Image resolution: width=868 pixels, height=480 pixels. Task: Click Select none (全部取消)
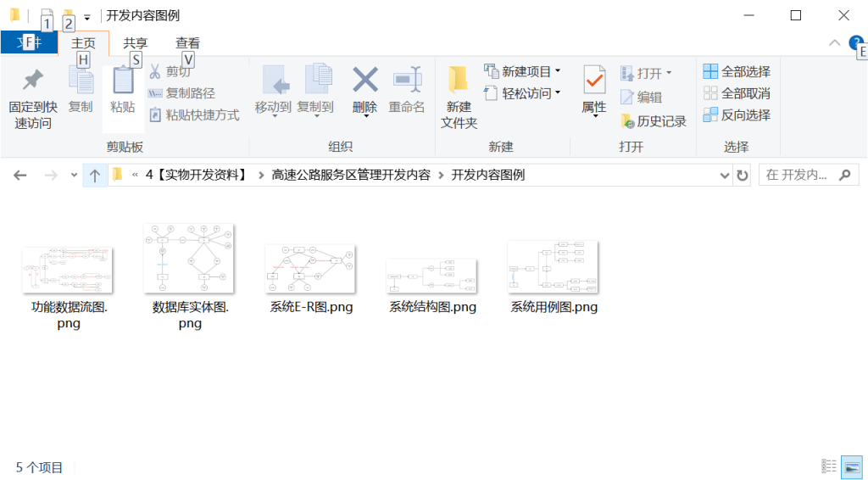pyautogui.click(x=737, y=93)
